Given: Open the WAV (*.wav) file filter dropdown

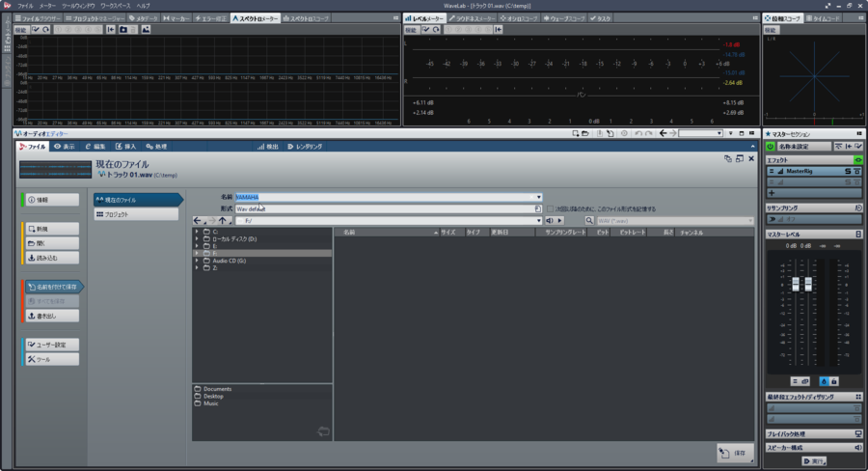Looking at the screenshot, I should pyautogui.click(x=750, y=220).
